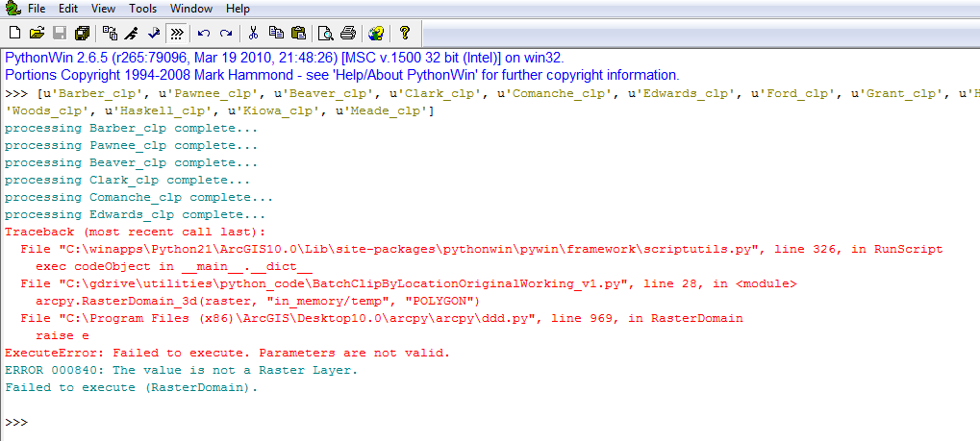Click u'Grant_clp' in the printed list

[x=897, y=94]
